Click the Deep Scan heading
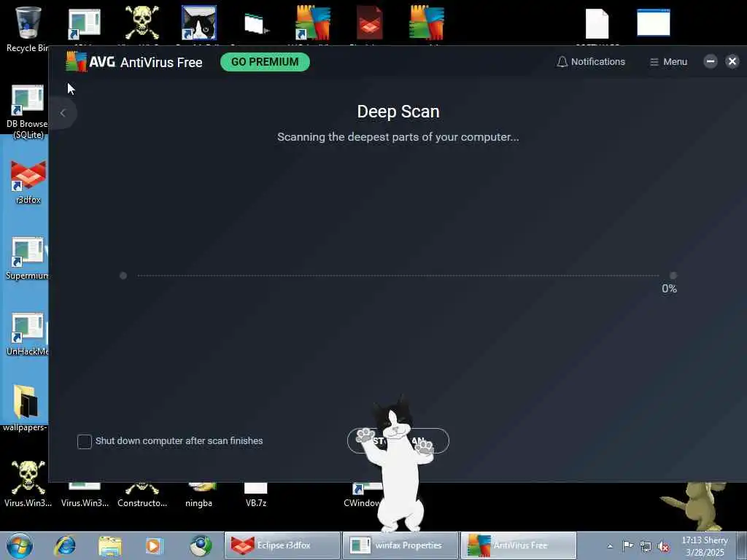This screenshot has height=560, width=747. point(398,112)
